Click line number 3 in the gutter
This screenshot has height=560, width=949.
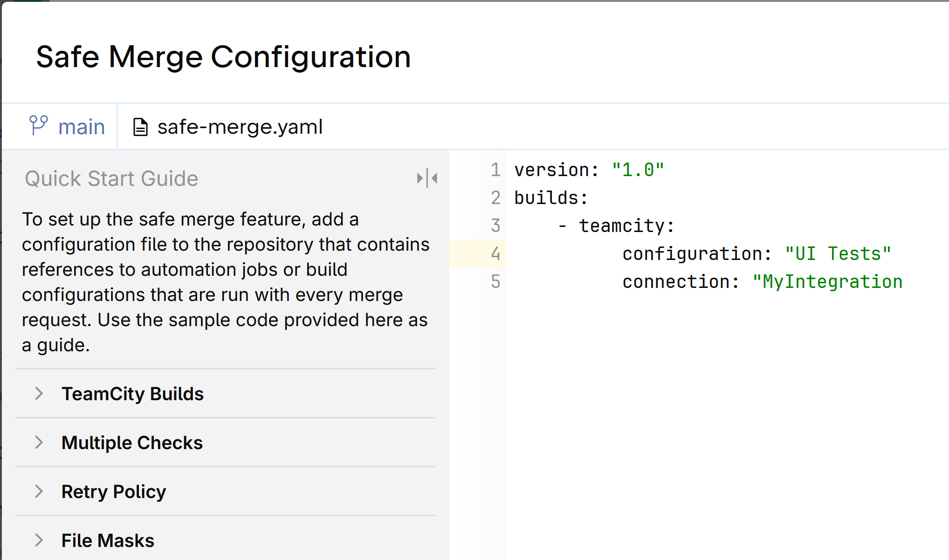[x=495, y=226]
